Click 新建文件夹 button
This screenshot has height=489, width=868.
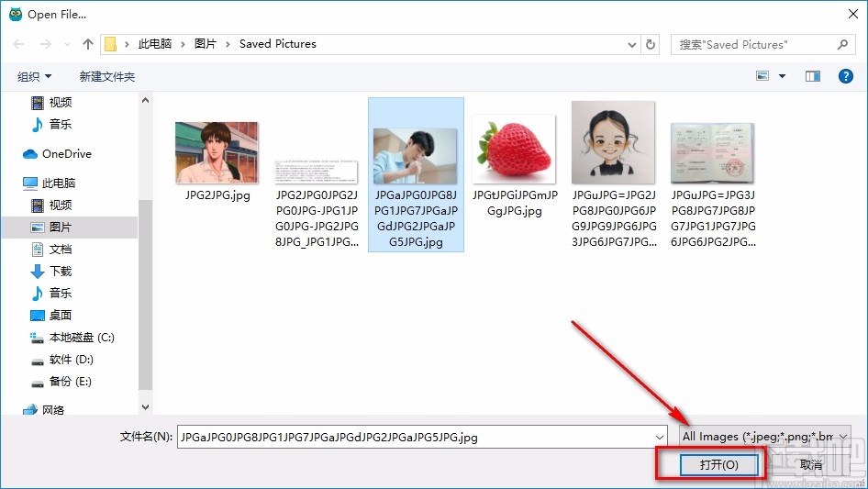tap(106, 76)
